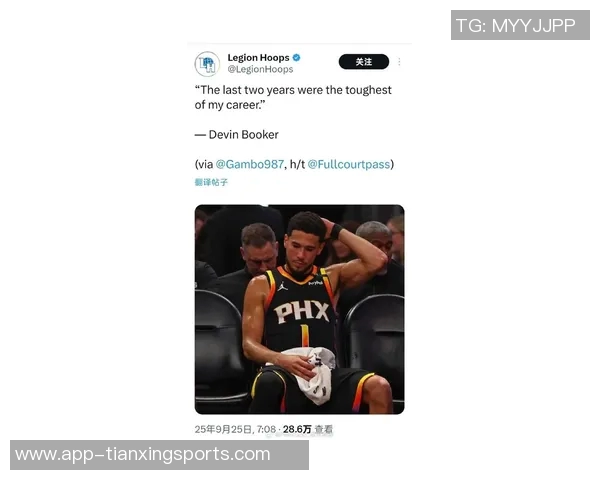This screenshot has height=480, width=600.
Task: Open the Legion Hoops display name
Action: click(258, 58)
